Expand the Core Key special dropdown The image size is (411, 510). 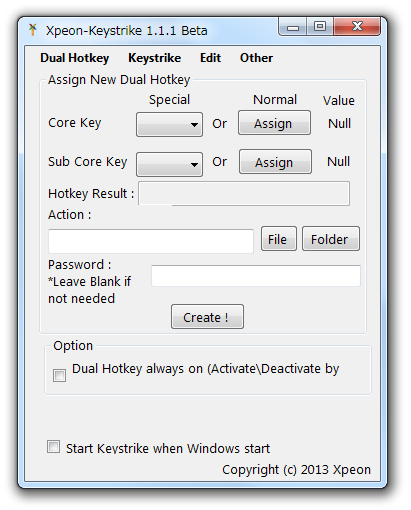(x=169, y=124)
